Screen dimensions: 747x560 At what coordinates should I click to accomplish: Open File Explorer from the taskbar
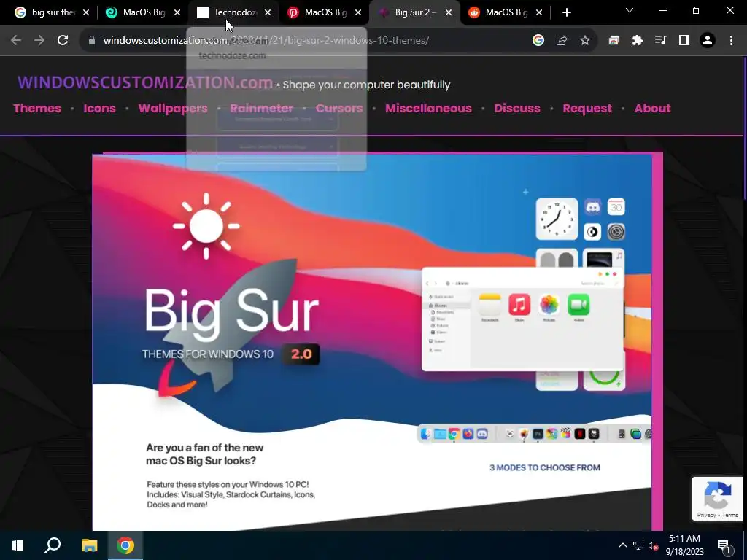pyautogui.click(x=89, y=545)
